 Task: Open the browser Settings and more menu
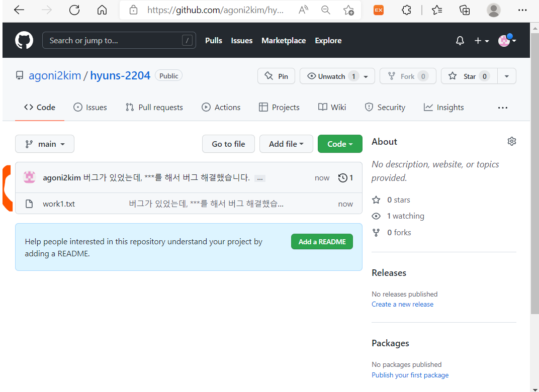point(522,10)
